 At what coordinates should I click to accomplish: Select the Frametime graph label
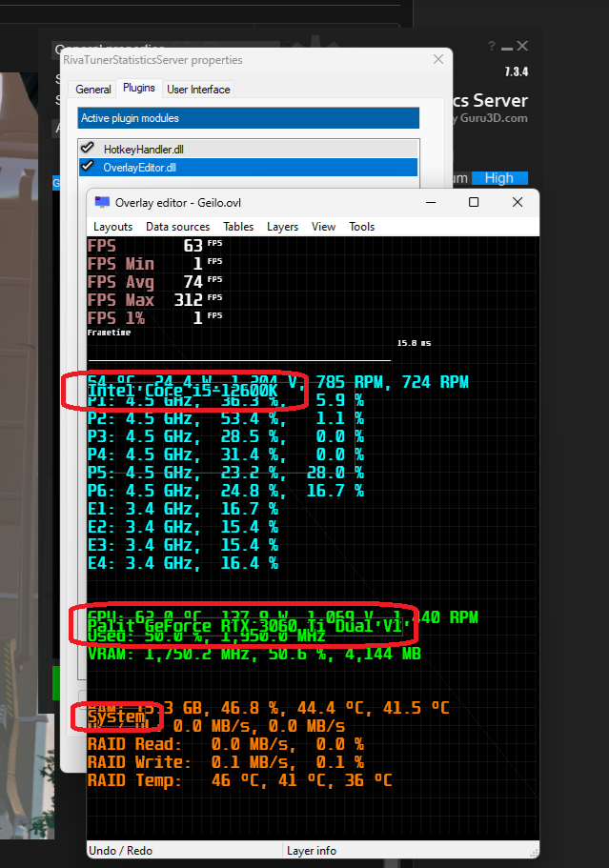109,333
